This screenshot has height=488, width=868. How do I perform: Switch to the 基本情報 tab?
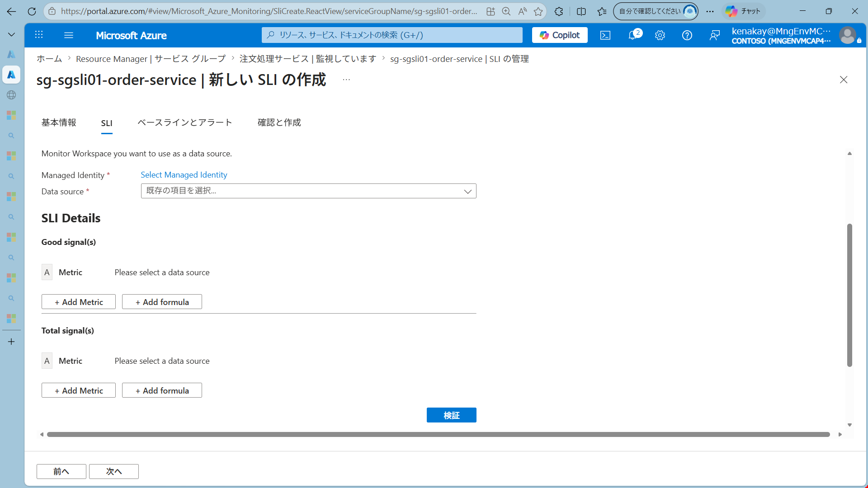click(59, 122)
